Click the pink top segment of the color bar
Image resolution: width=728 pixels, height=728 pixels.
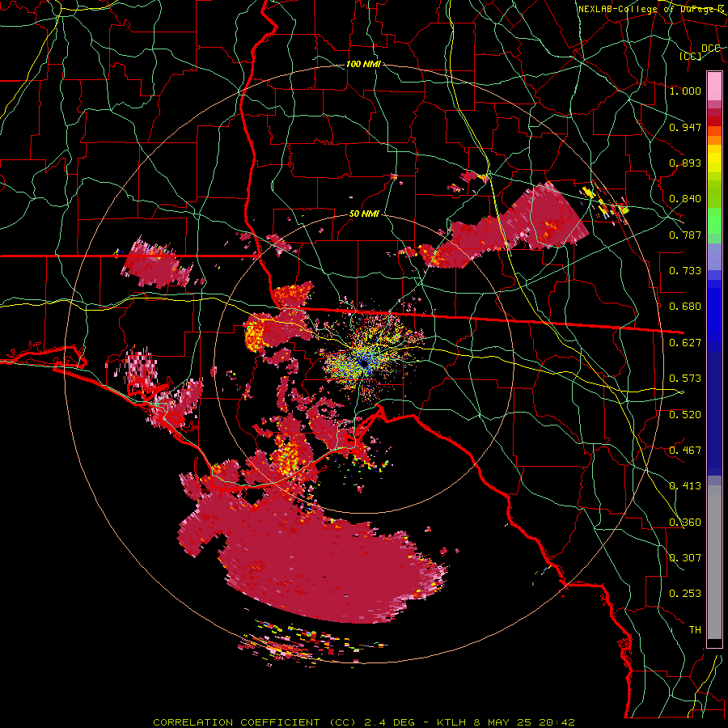(714, 87)
